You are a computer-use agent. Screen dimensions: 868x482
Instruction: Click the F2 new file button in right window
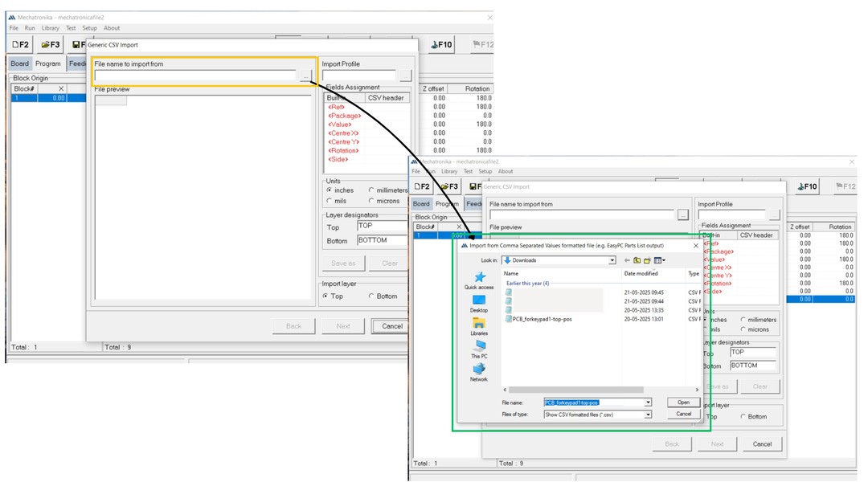[422, 186]
